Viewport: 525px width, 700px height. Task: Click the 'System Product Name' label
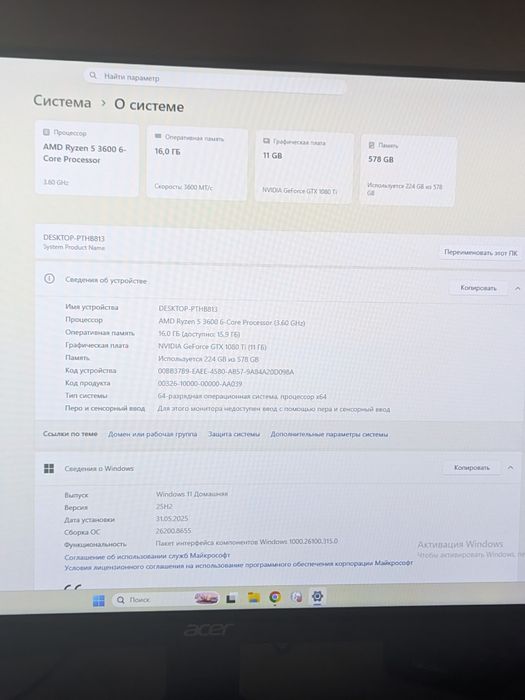pos(74,247)
